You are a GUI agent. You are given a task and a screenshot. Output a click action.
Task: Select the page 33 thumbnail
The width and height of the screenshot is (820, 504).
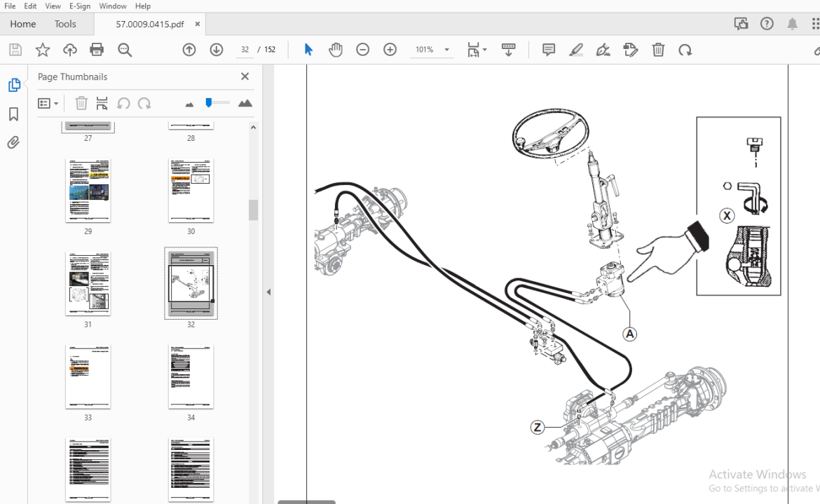click(x=88, y=376)
